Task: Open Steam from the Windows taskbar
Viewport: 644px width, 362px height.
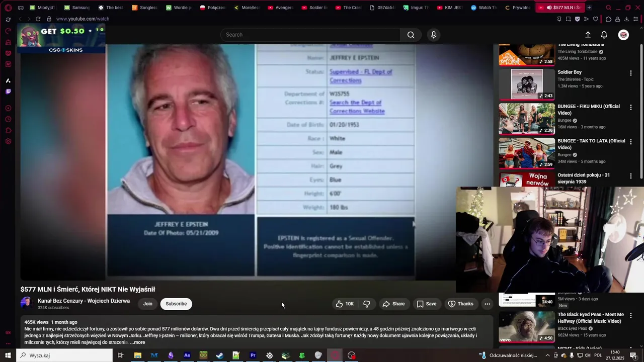Action: [220, 355]
